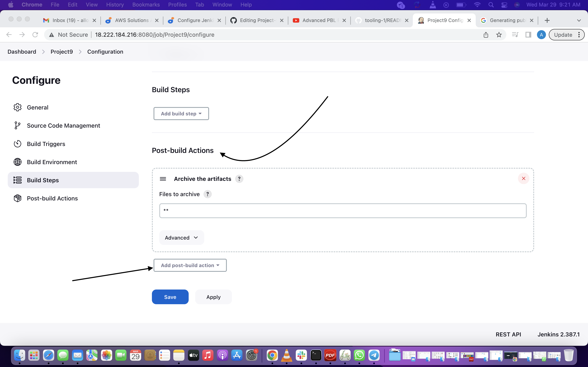Select the Build Environment globe icon
This screenshot has width=588, height=367.
click(x=18, y=162)
